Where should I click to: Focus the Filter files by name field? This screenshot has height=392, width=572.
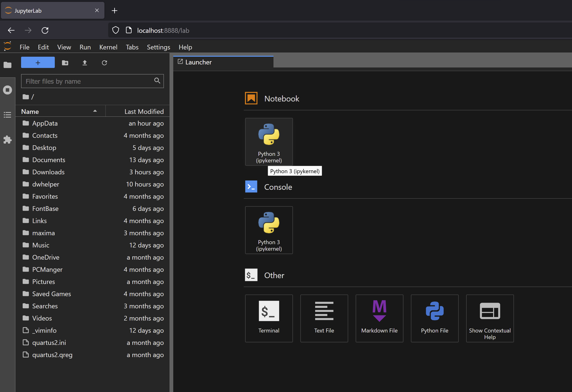tap(89, 81)
